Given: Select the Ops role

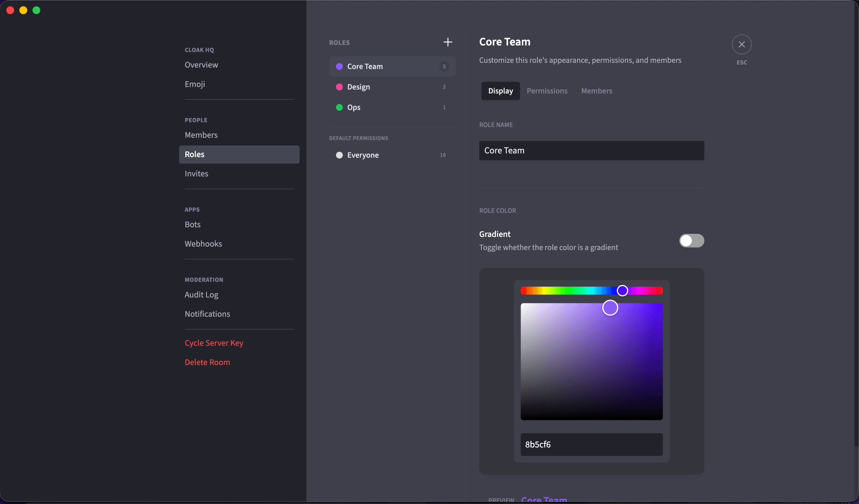Looking at the screenshot, I should (392, 107).
